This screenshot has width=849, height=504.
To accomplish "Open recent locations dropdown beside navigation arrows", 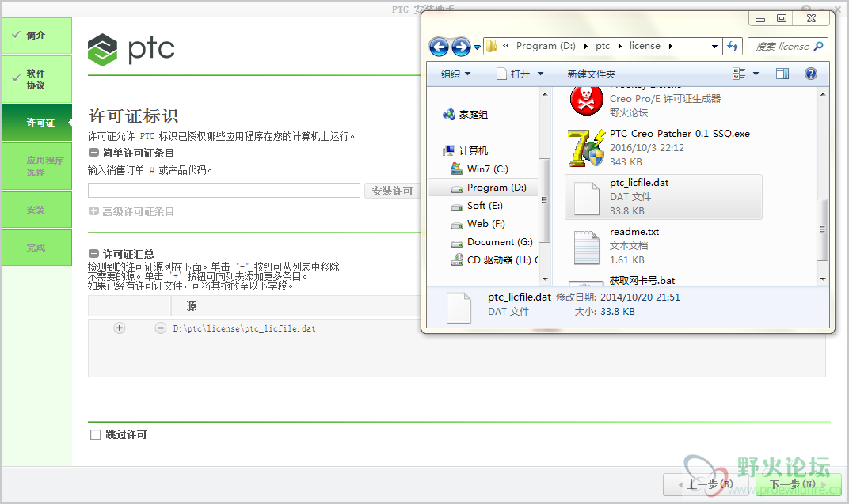I will 477,47.
